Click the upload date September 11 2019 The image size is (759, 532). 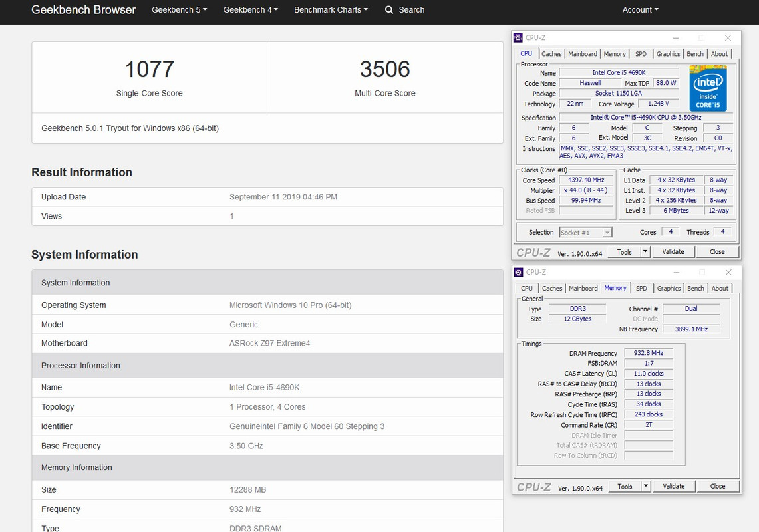tap(283, 197)
